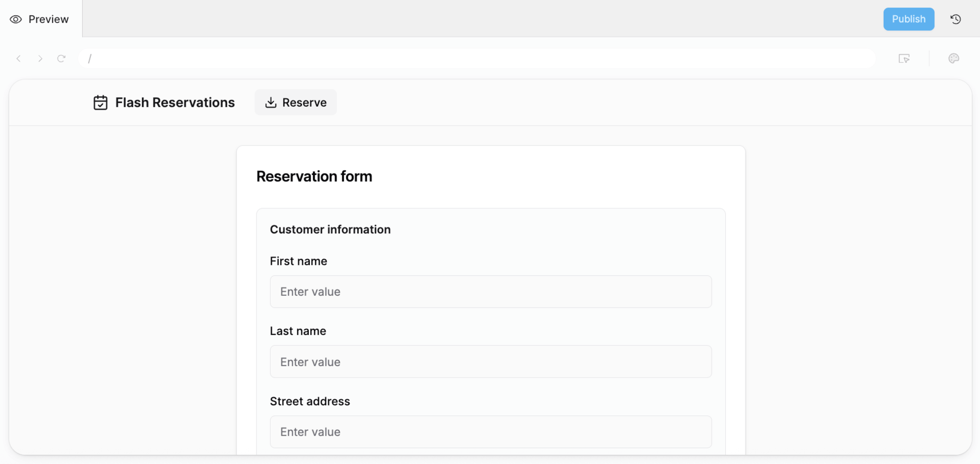Image resolution: width=980 pixels, height=464 pixels.
Task: Open the Preview tab
Action: click(x=40, y=19)
